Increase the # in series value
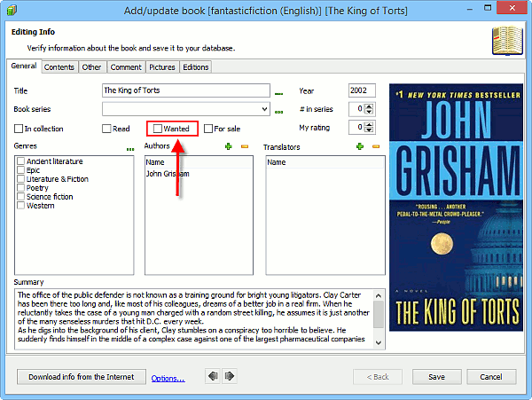The width and height of the screenshot is (532, 400). (x=369, y=106)
